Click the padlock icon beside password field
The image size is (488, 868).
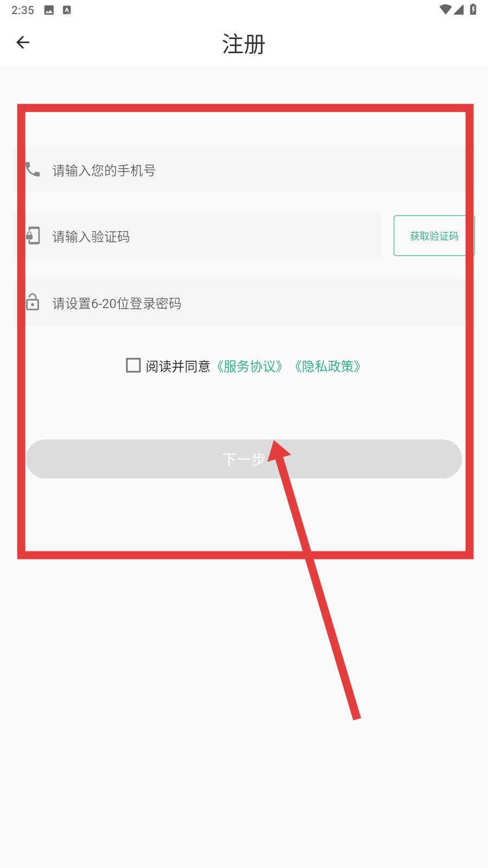coord(33,302)
